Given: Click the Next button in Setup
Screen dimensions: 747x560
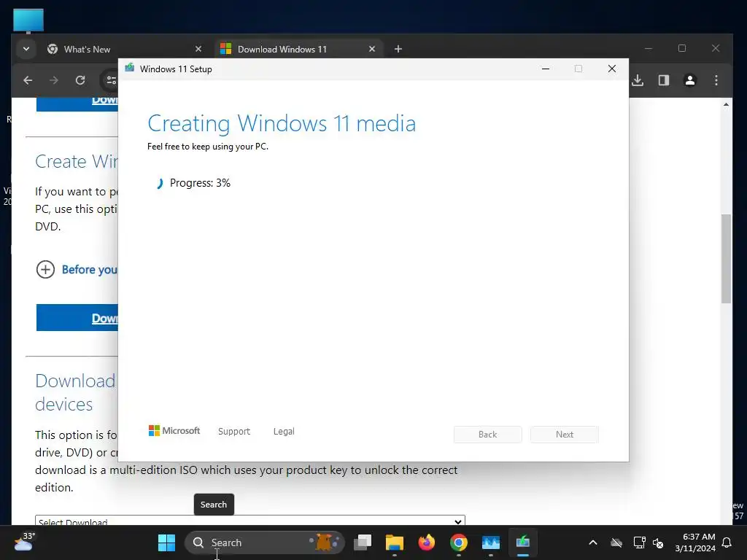Looking at the screenshot, I should (x=565, y=435).
